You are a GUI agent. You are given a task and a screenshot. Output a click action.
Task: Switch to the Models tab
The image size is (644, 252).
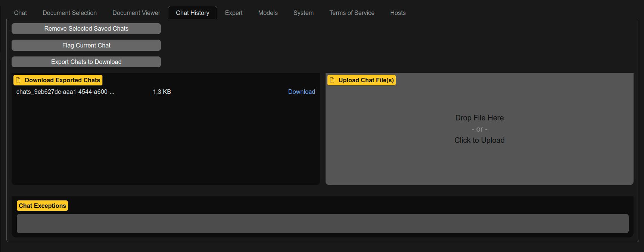click(268, 13)
